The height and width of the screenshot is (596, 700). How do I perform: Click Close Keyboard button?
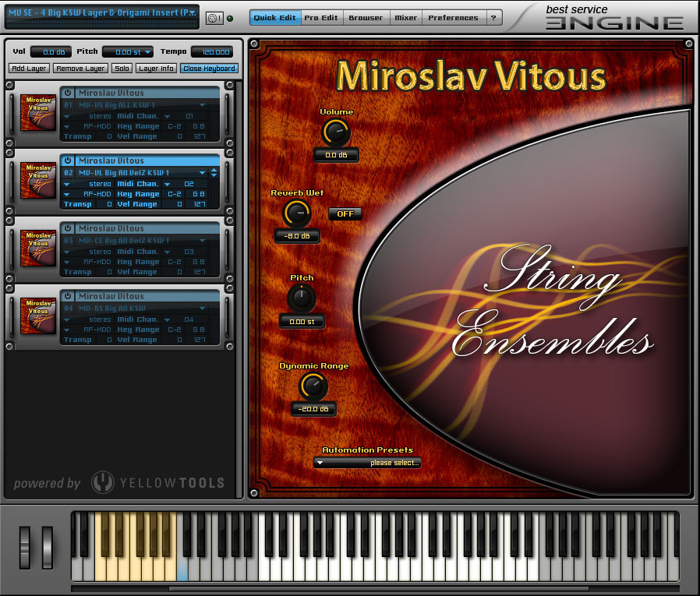[x=209, y=69]
